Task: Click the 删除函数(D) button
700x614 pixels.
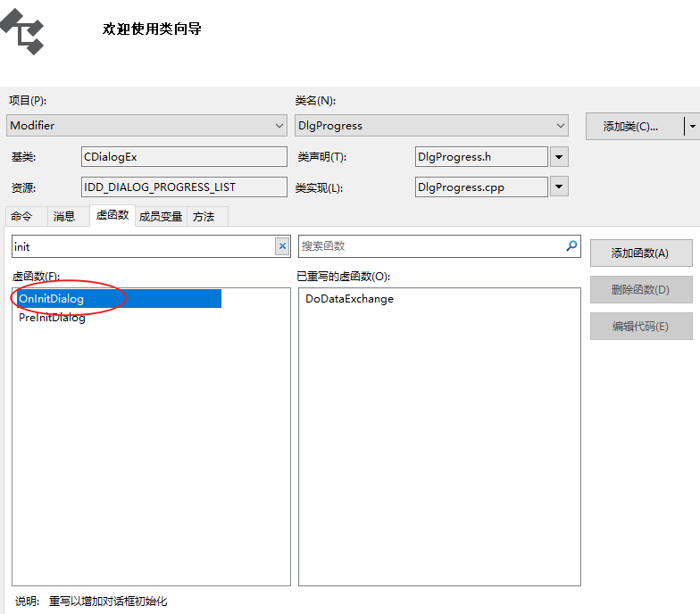Action: 641,289
